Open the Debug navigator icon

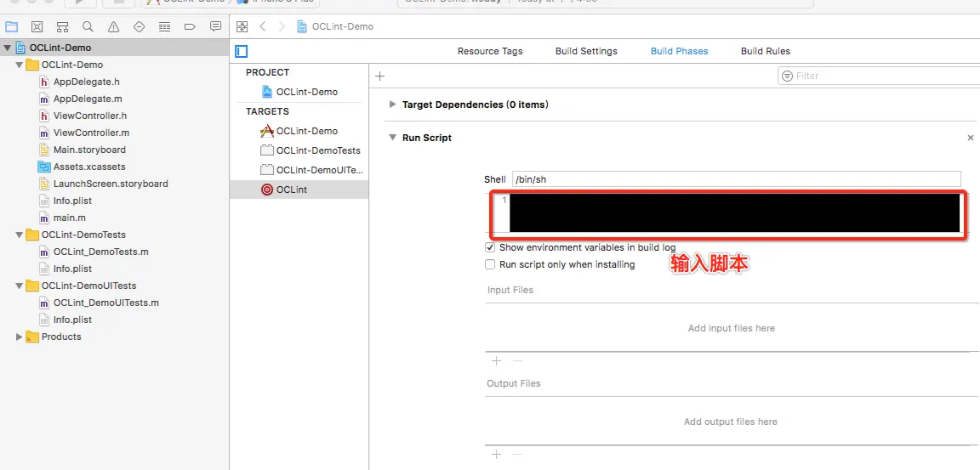pyautogui.click(x=165, y=27)
